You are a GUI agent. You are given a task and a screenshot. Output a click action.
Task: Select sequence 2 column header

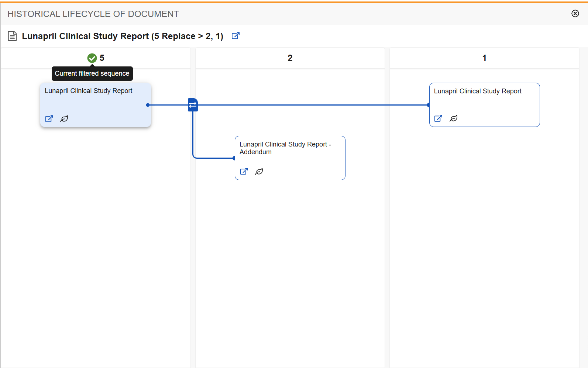(x=290, y=58)
